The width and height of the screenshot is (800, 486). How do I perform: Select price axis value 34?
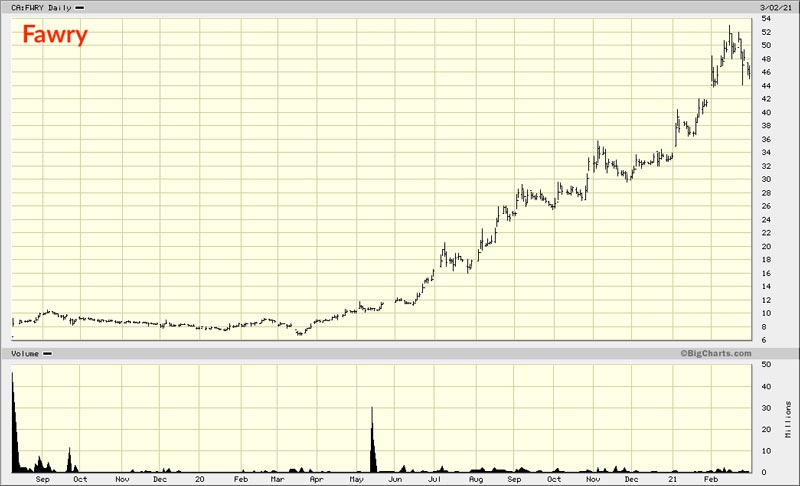click(766, 152)
